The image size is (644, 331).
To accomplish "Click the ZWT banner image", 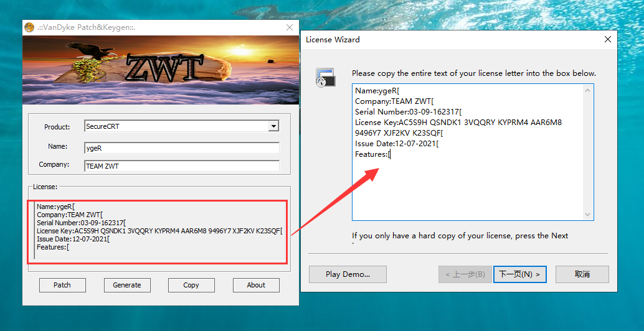I will click(x=161, y=70).
